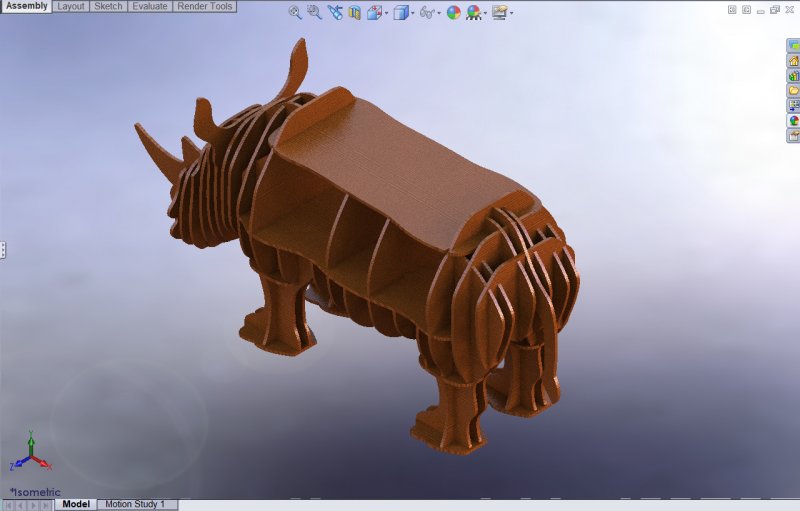Open Appearances and Scenes task pane icon
Image resolution: width=800 pixels, height=511 pixels.
pyautogui.click(x=794, y=121)
